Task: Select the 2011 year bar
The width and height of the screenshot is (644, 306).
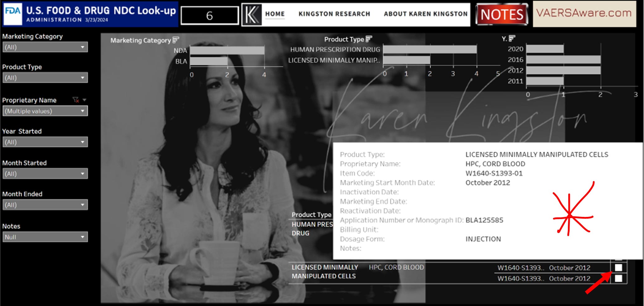Action: (x=545, y=81)
